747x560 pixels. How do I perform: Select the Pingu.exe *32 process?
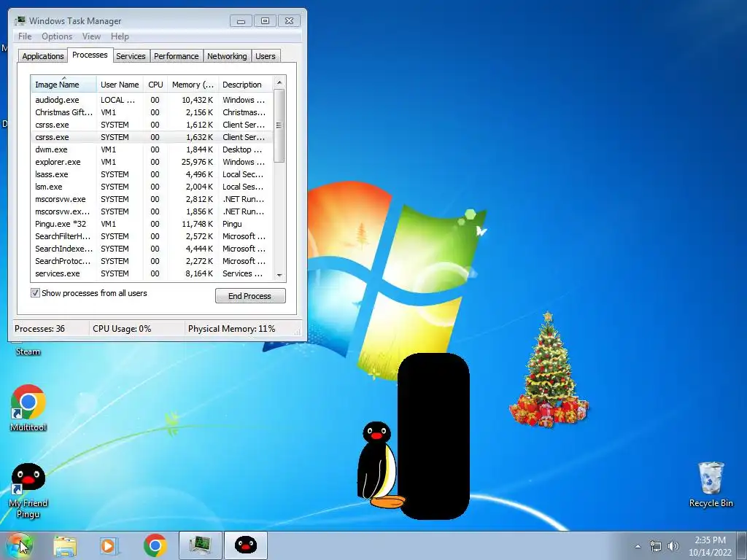click(x=152, y=224)
